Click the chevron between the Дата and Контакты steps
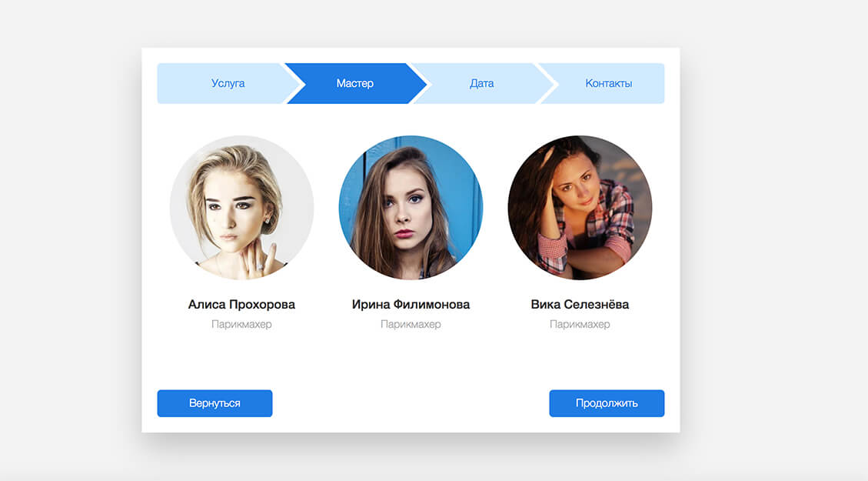The height and width of the screenshot is (481, 868). pyautogui.click(x=548, y=84)
